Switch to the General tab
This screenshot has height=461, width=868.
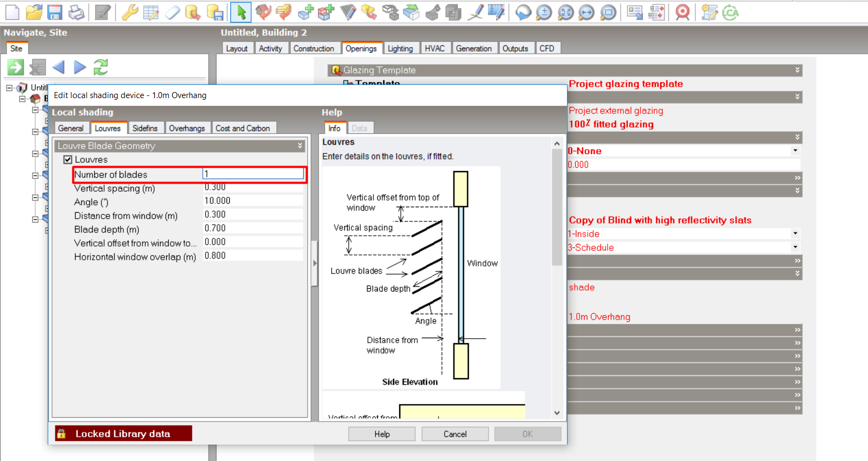[71, 128]
